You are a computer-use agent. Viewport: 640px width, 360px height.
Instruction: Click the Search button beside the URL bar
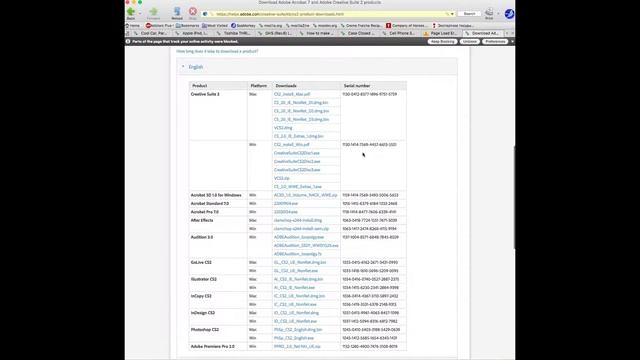(469, 14)
